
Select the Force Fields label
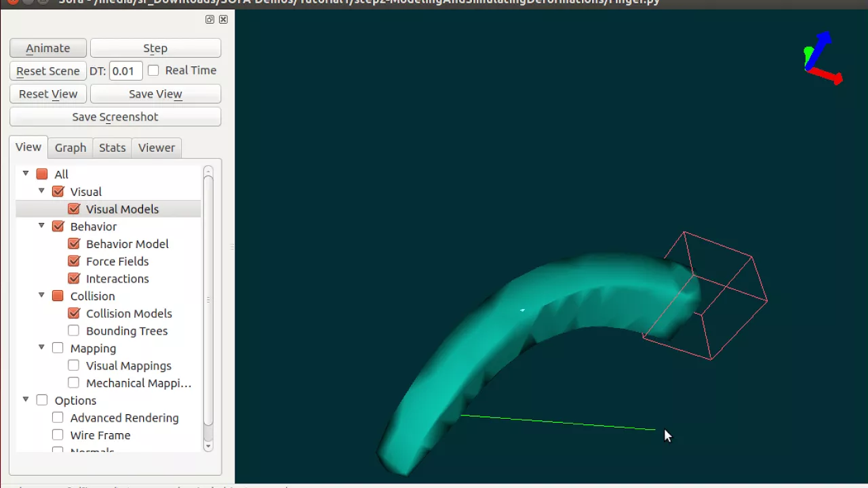pyautogui.click(x=117, y=262)
